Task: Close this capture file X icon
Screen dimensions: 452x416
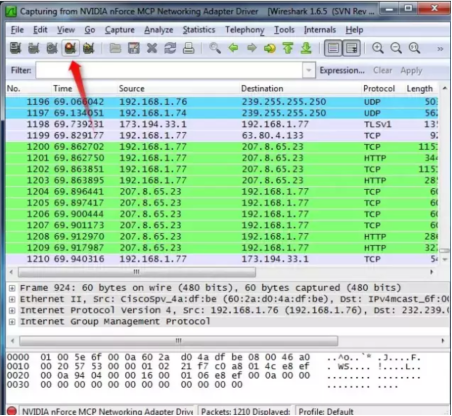Action: click(152, 48)
